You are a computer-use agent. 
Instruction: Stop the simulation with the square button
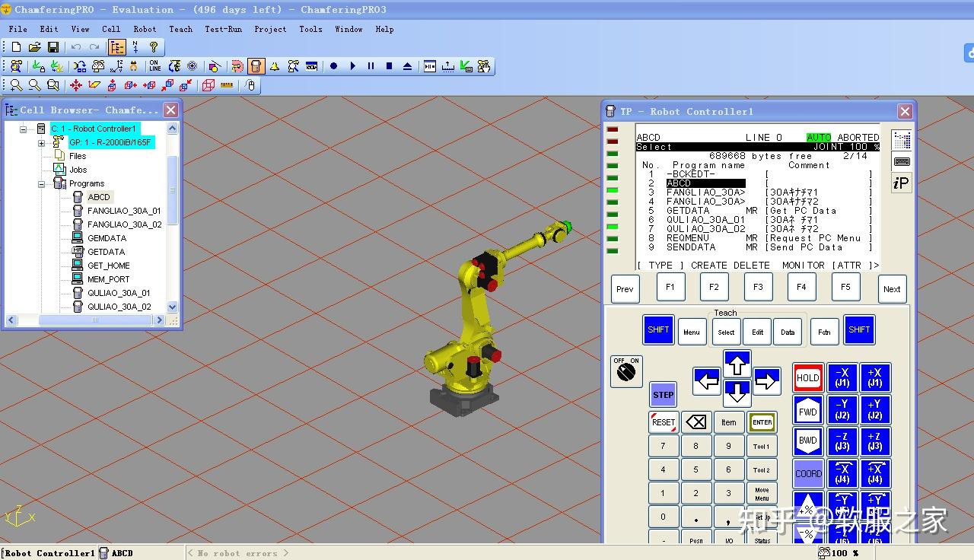389,66
